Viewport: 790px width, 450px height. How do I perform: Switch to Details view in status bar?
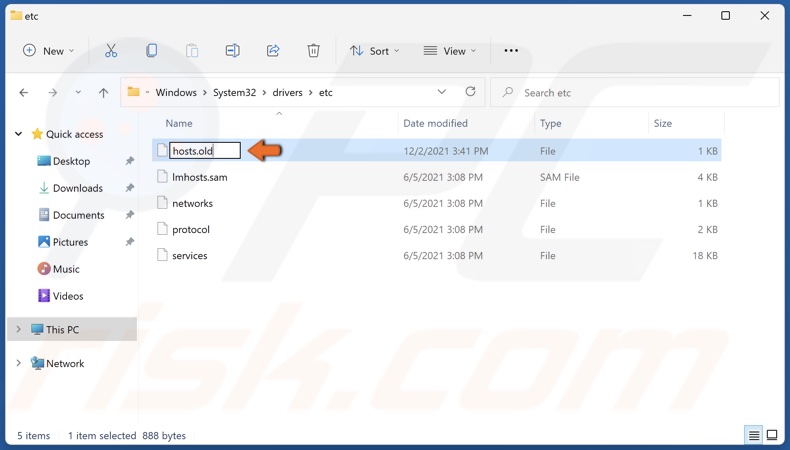tap(754, 435)
